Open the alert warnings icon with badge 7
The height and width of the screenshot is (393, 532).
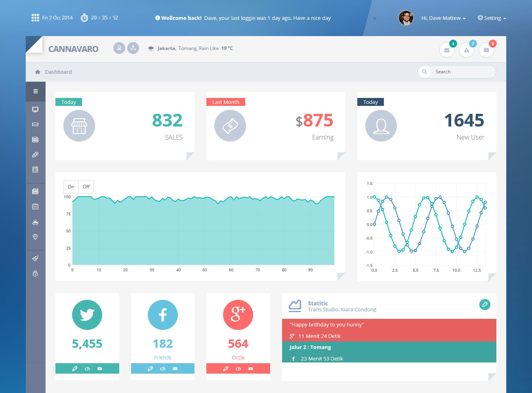coord(467,50)
